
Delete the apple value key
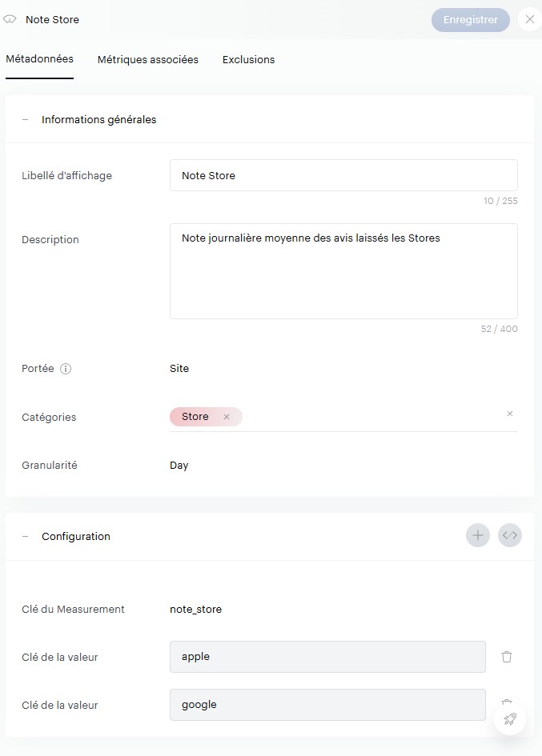pyautogui.click(x=507, y=657)
